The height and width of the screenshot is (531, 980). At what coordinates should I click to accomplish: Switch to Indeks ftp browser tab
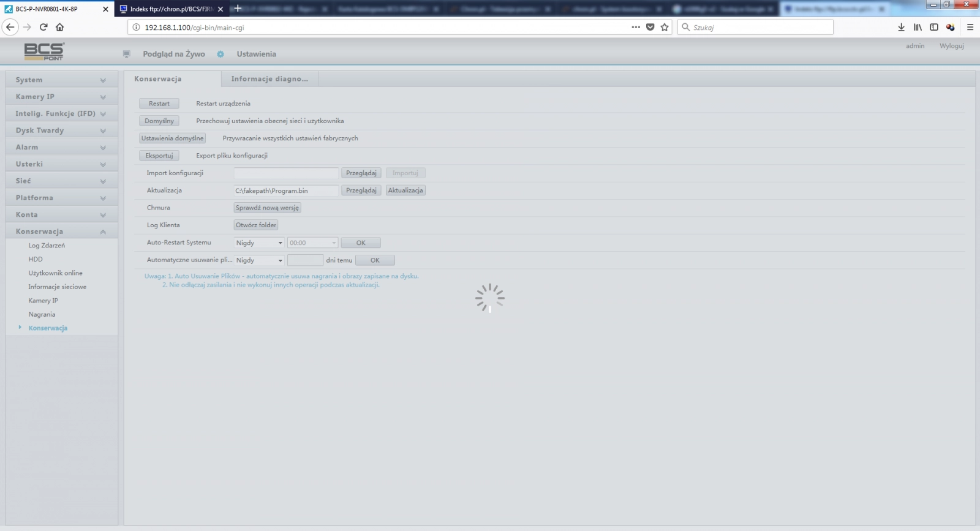tap(171, 9)
